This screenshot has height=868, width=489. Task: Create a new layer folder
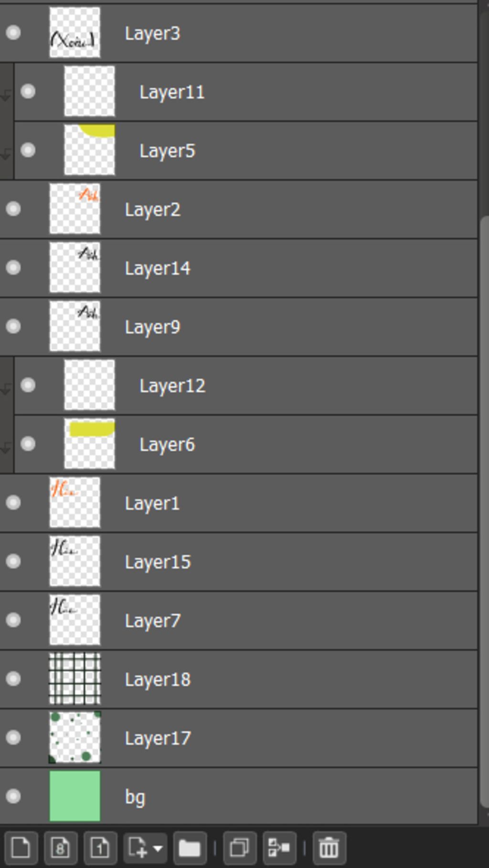tap(190, 848)
